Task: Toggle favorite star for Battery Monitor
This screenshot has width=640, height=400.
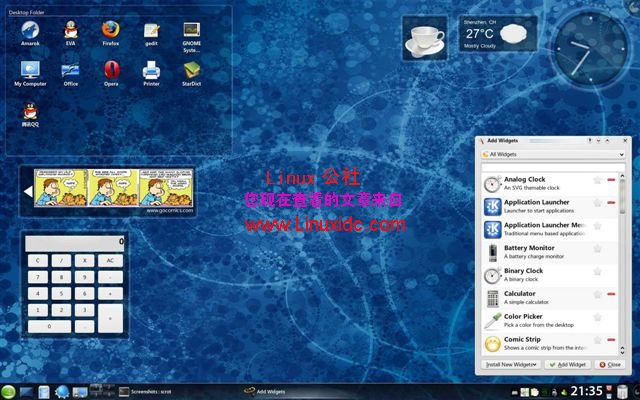Action: (x=598, y=249)
